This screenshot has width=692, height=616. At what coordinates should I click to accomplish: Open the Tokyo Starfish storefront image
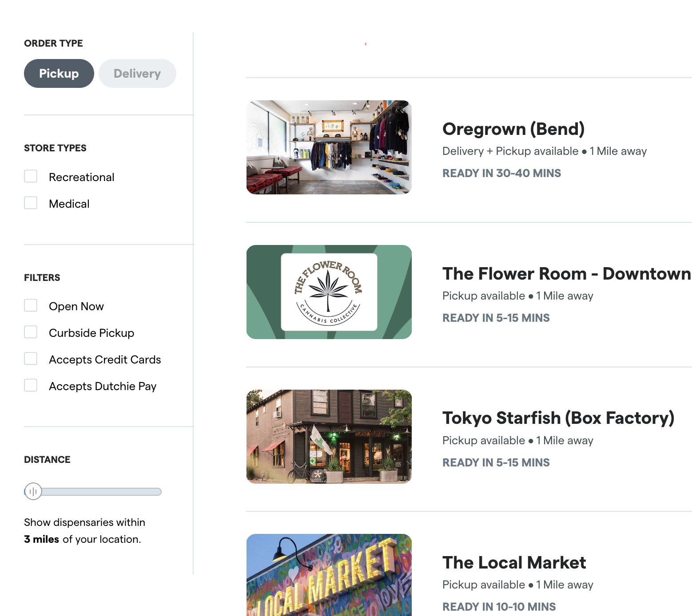[x=329, y=436]
